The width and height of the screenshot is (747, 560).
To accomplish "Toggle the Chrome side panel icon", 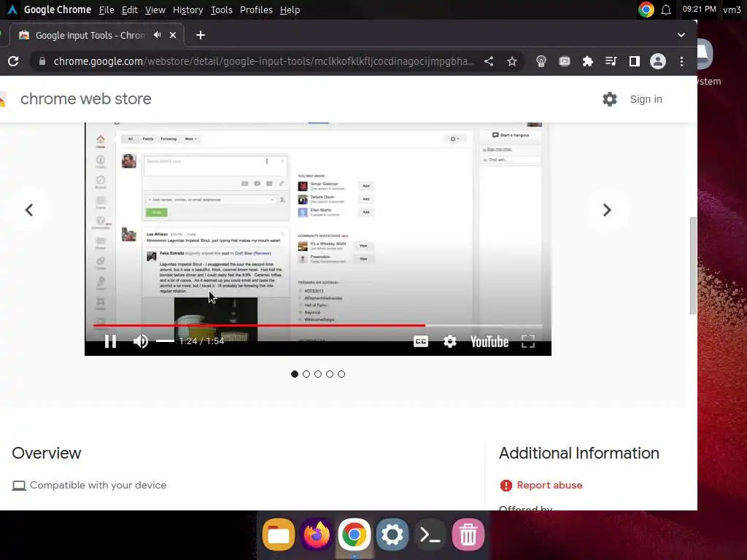I will point(634,61).
